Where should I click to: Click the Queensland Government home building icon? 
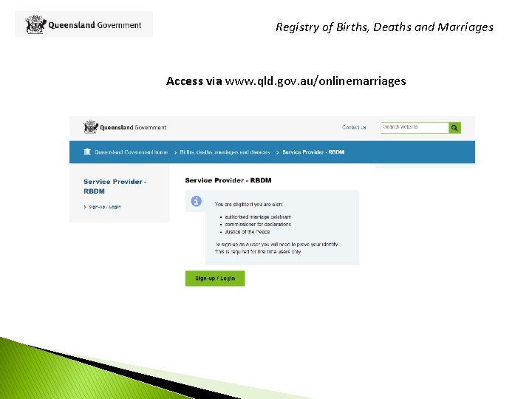click(87, 151)
